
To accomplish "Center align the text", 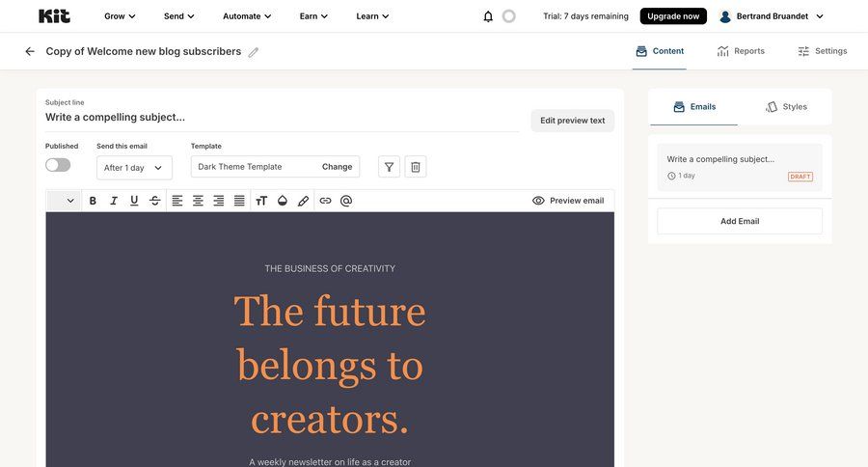I will 198,201.
